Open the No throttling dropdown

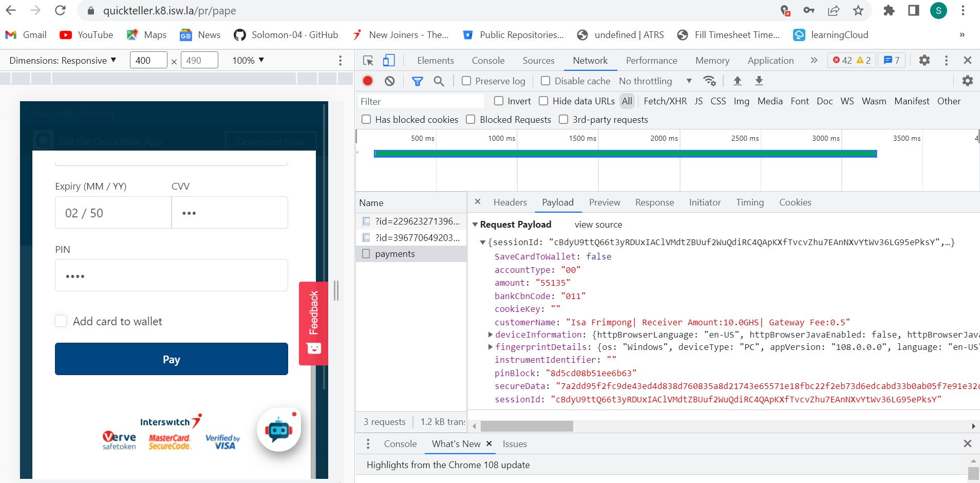pyautogui.click(x=655, y=81)
